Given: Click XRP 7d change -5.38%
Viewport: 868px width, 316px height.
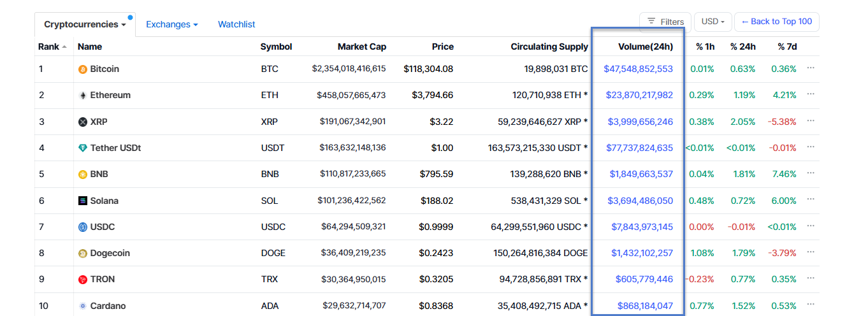Looking at the screenshot, I should (782, 122).
